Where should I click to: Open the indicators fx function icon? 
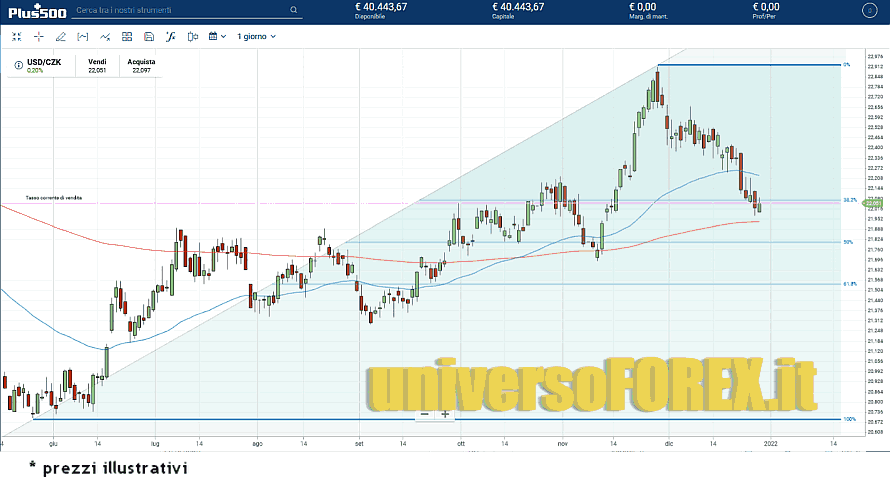pyautogui.click(x=171, y=36)
